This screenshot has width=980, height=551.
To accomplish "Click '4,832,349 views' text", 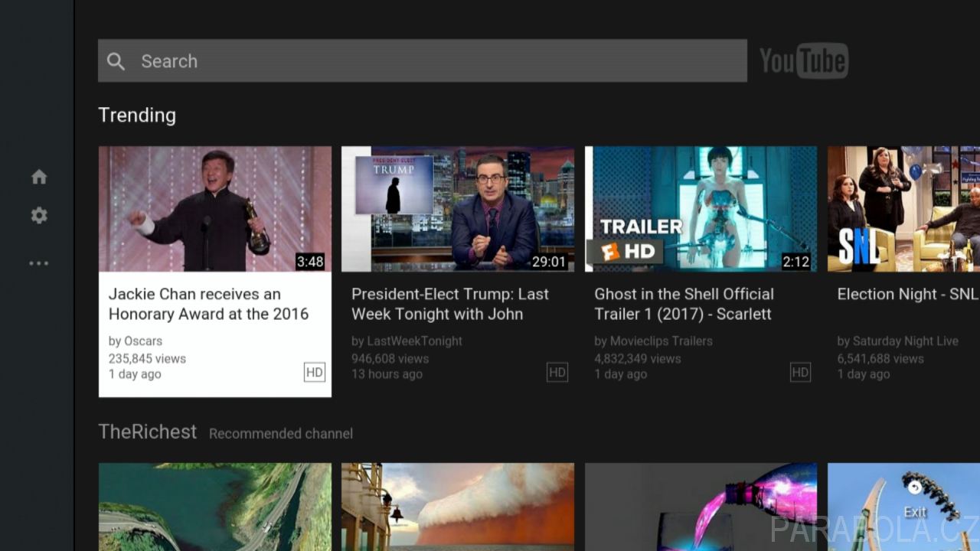I will click(638, 358).
